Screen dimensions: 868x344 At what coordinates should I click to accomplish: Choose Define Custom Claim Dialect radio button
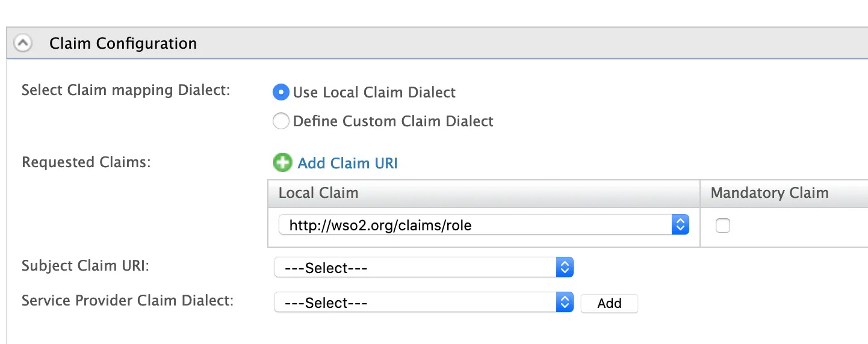[281, 121]
